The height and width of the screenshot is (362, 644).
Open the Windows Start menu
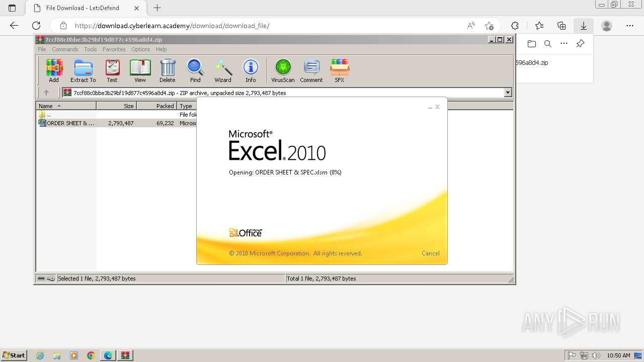point(14,355)
